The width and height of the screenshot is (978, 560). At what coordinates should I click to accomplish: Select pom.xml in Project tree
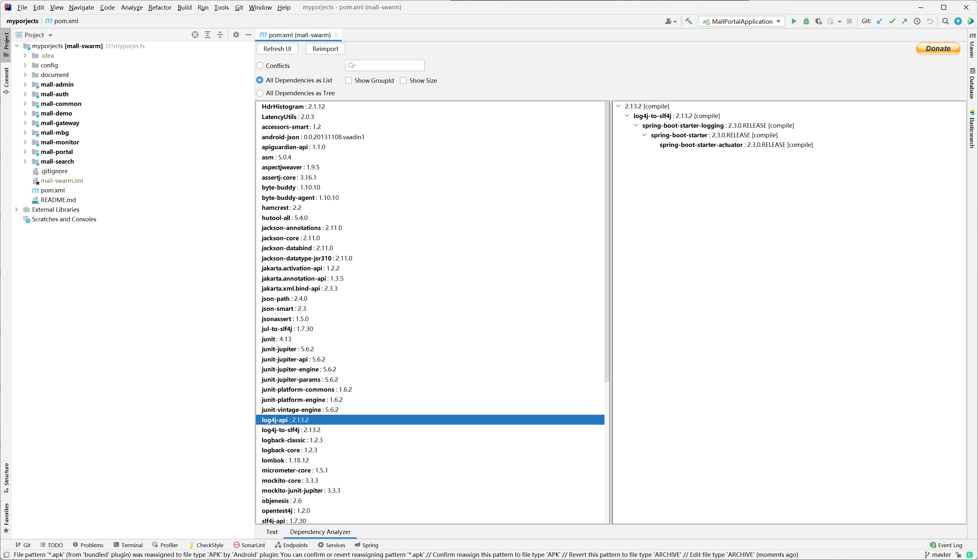[53, 190]
